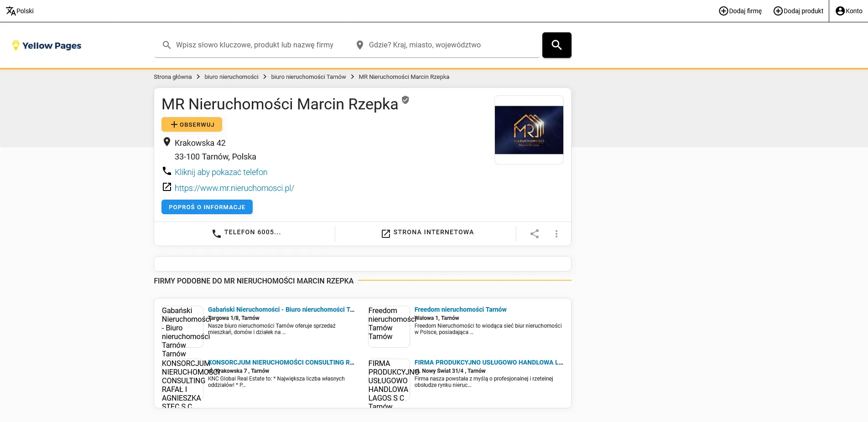Click the Firmy podobne section heading
Screen dimensions: 868x422
[x=254, y=281]
